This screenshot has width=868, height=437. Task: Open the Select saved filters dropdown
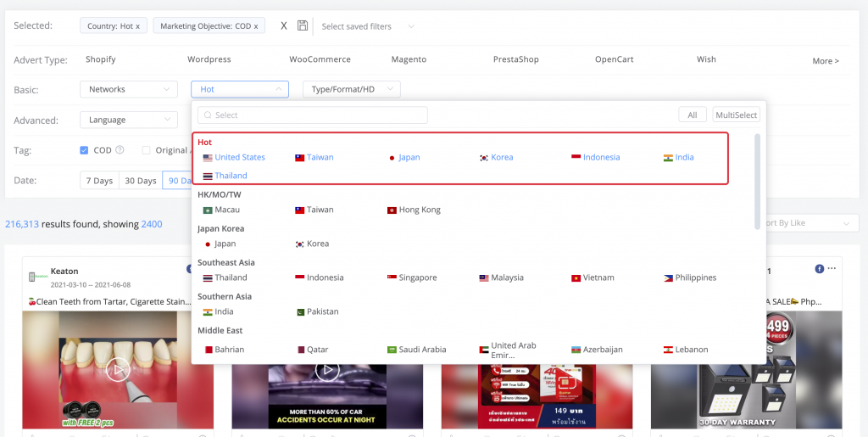[368, 26]
